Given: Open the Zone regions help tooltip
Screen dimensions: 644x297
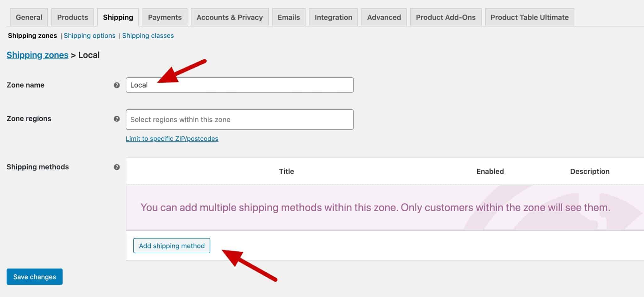Looking at the screenshot, I should 116,119.
